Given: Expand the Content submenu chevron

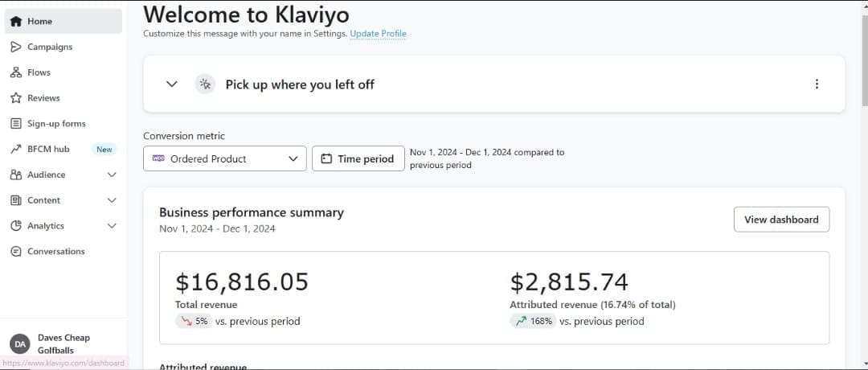Looking at the screenshot, I should (112, 200).
